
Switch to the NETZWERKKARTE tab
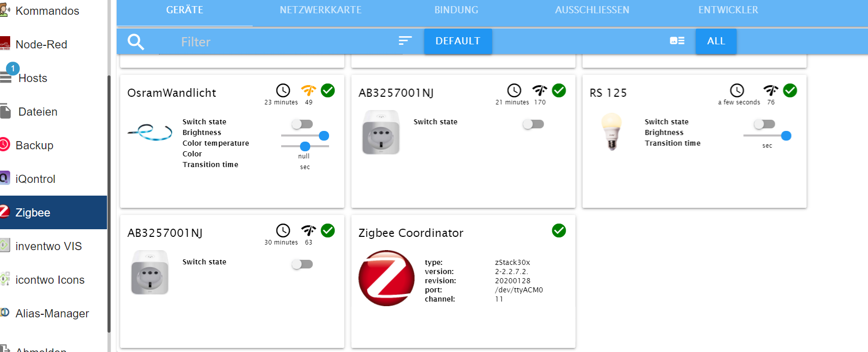(320, 10)
